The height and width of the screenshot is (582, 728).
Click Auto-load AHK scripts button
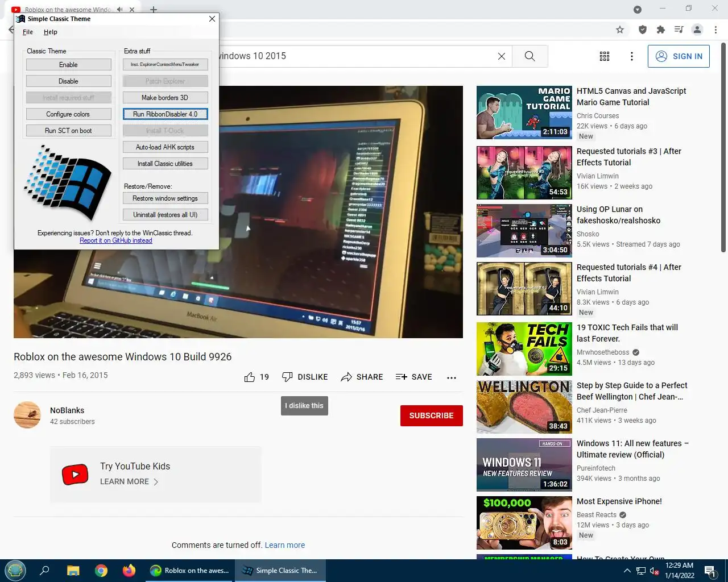click(165, 147)
